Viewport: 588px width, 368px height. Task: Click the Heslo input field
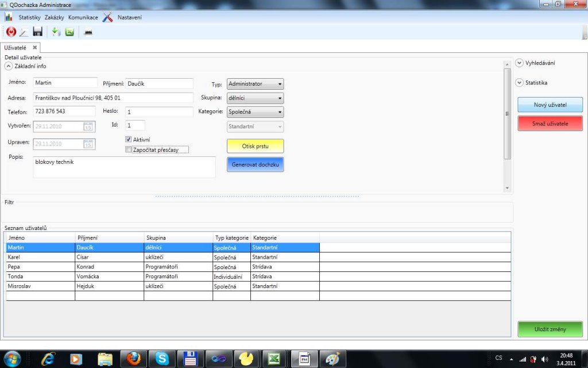click(x=160, y=112)
